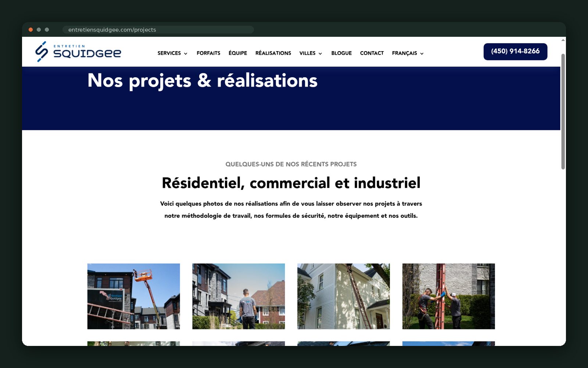The width and height of the screenshot is (588, 368).
Task: Open the Villes dropdown chevron
Action: pyautogui.click(x=320, y=54)
